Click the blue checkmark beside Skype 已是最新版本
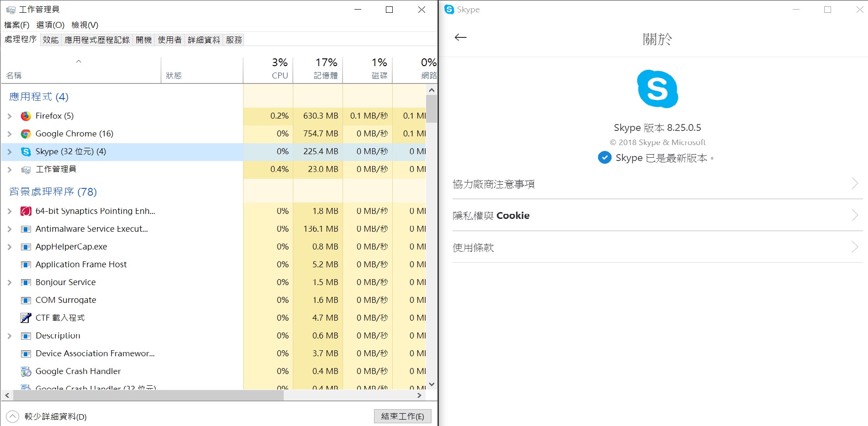The image size is (868, 426). point(604,158)
